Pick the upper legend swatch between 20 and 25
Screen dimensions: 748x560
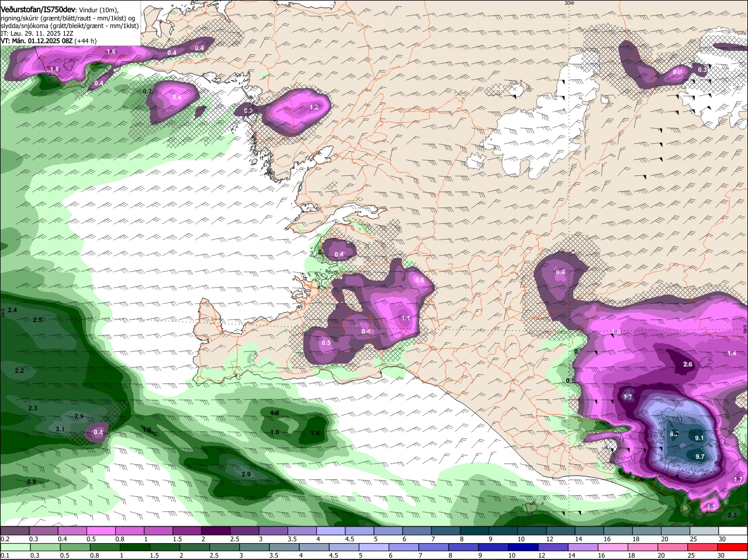click(676, 531)
